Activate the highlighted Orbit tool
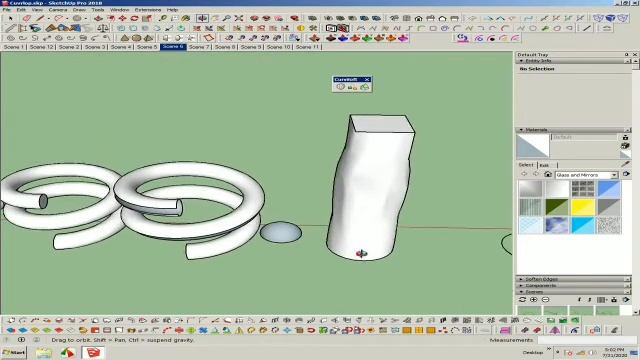 (x=202, y=18)
